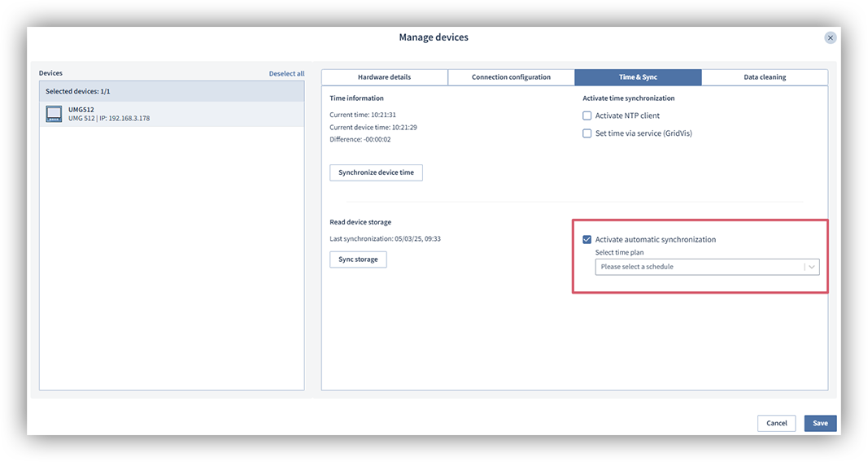Image resolution: width=868 pixels, height=462 pixels.
Task: Tick Set time via service (GridVis)
Action: 587,133
